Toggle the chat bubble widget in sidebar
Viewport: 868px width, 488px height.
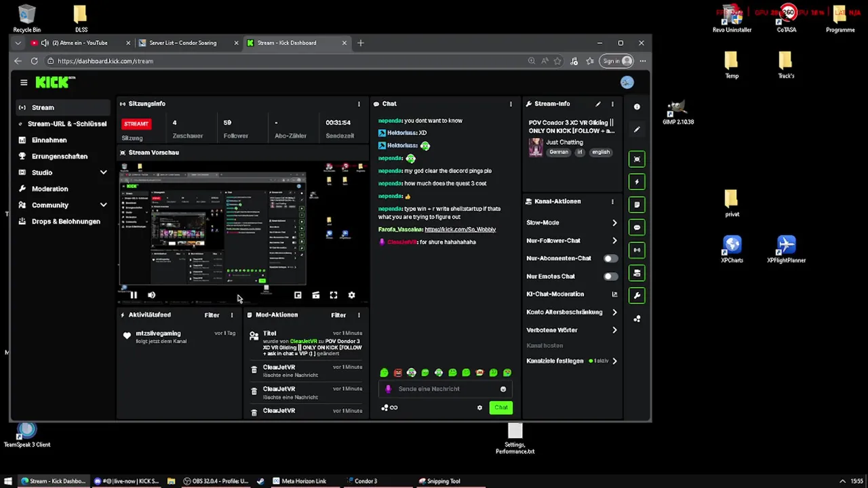click(637, 228)
